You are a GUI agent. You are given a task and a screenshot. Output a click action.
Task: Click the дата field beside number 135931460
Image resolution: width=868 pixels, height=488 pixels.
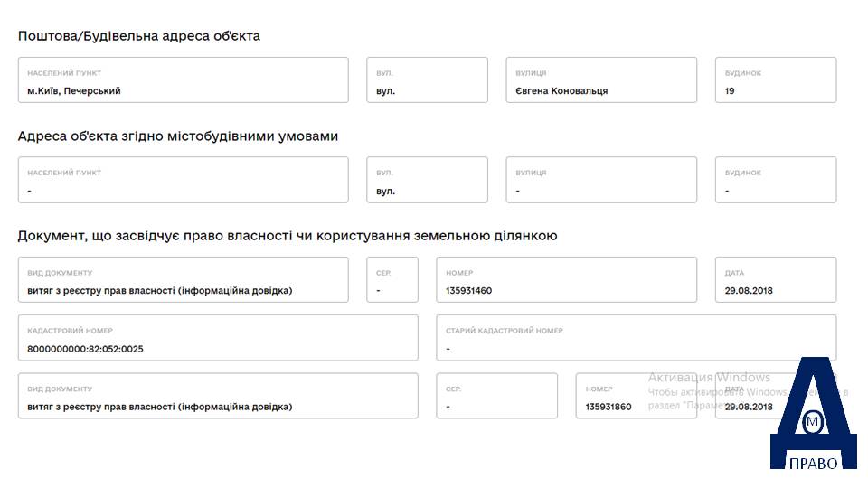[776, 280]
